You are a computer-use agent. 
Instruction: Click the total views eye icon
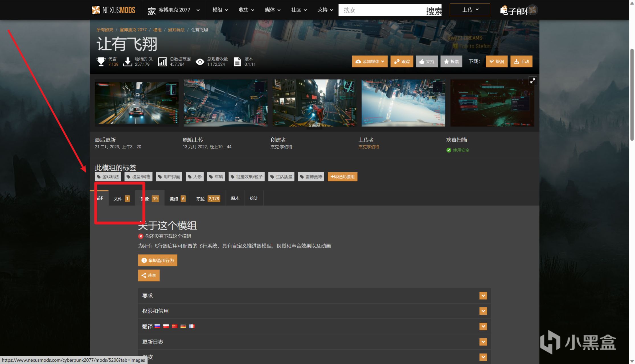tap(200, 62)
